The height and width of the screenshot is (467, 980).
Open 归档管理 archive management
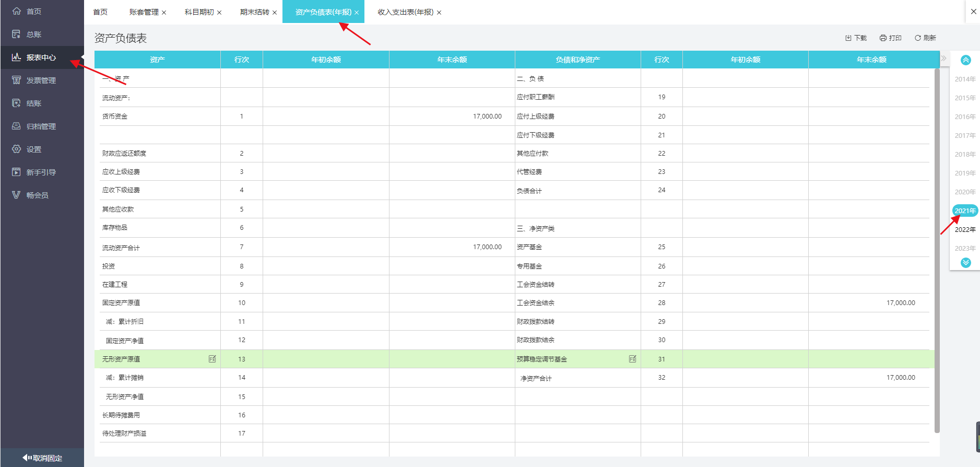pyautogui.click(x=17, y=126)
